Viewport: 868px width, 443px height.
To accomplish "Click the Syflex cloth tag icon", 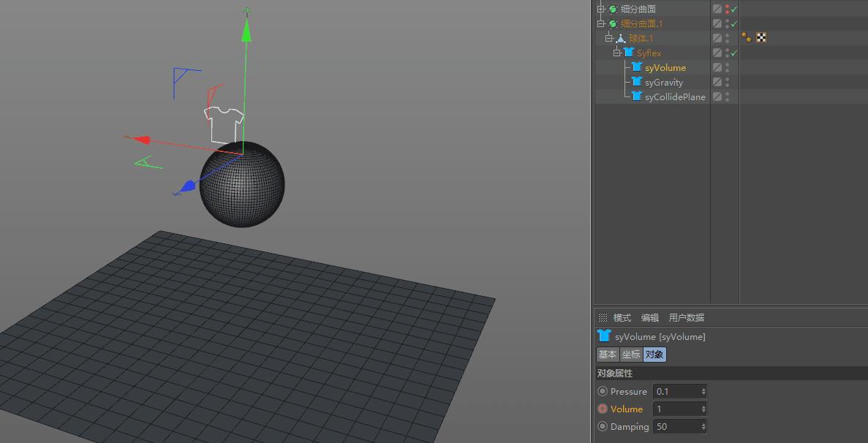I will click(x=628, y=52).
